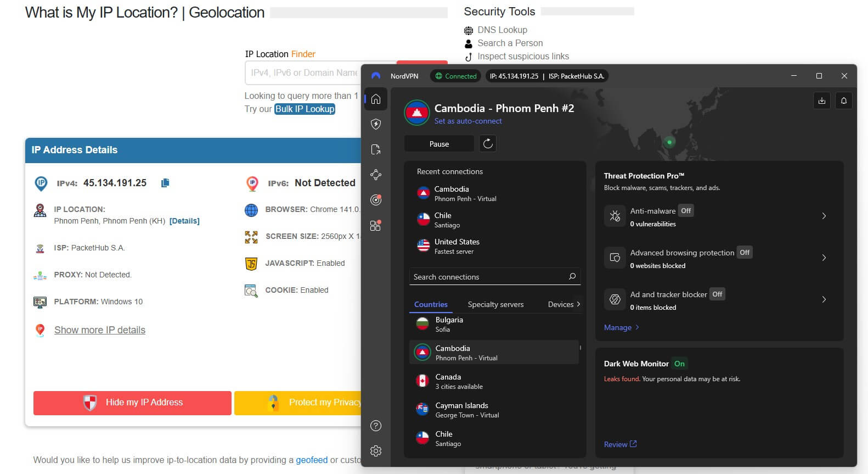Click the Bulgaria flag icon

click(x=422, y=324)
